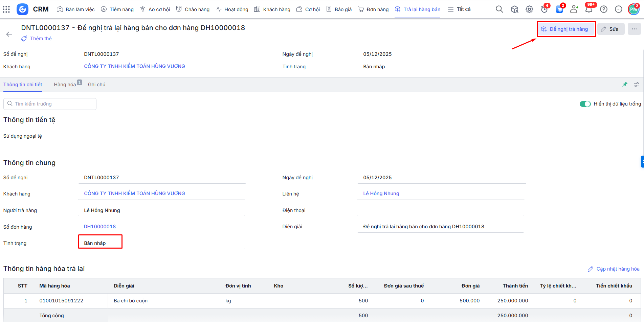
Task: Click the Sửa edit button
Action: pos(610,29)
